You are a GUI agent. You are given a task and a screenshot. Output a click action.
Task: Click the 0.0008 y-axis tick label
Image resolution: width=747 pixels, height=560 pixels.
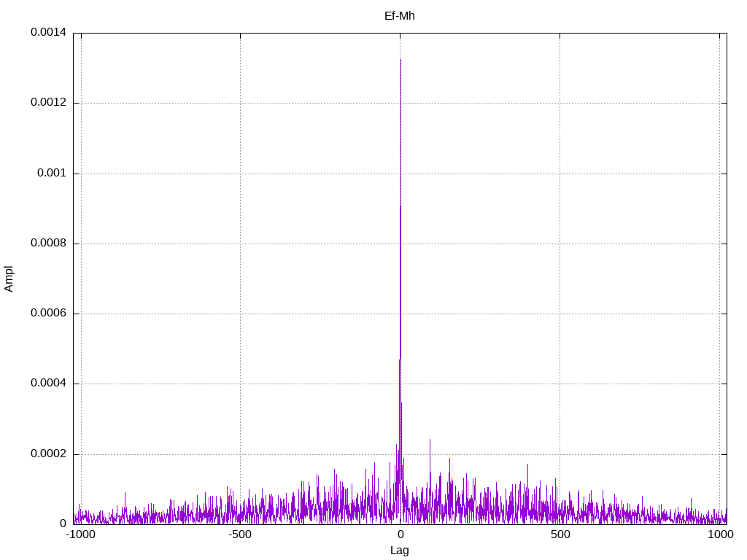pos(49,244)
